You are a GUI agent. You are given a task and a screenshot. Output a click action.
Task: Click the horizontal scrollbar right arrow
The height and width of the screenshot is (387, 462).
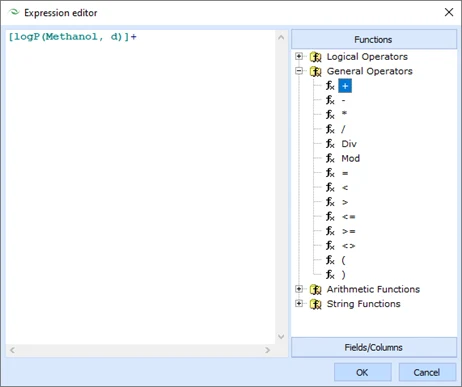click(267, 350)
